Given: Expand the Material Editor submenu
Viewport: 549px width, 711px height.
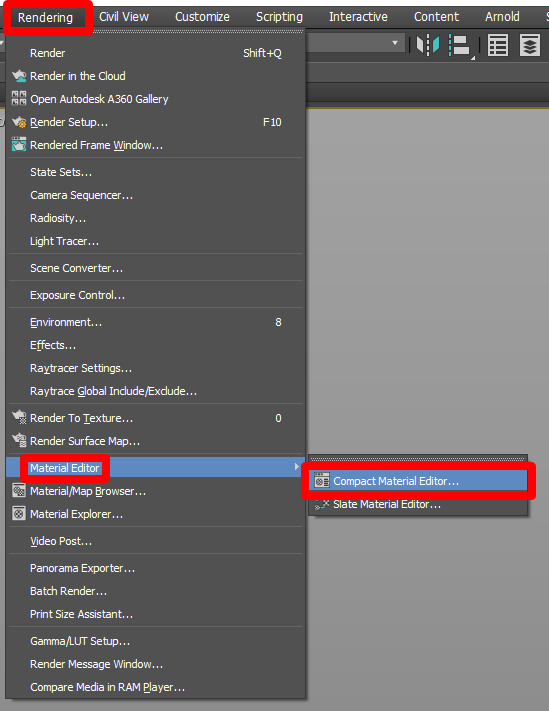Looking at the screenshot, I should (x=155, y=468).
